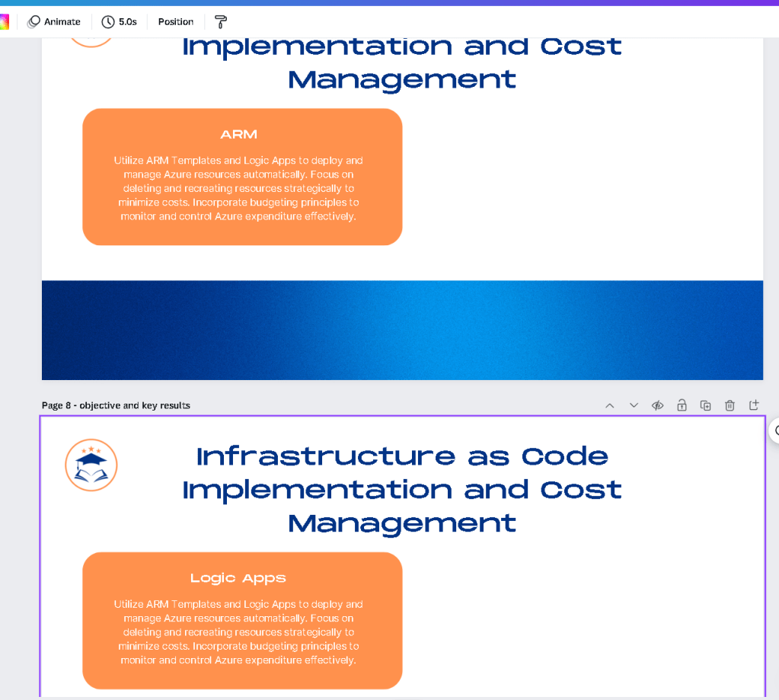Duplicate page 8

click(x=705, y=405)
